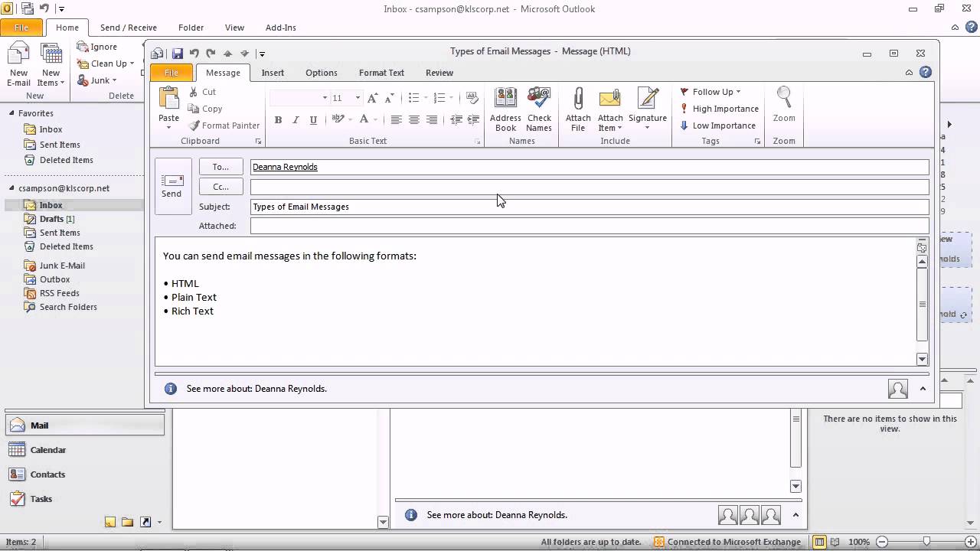Mark message as Low Importance
Viewport: 980px width, 551px height.
pyautogui.click(x=717, y=126)
